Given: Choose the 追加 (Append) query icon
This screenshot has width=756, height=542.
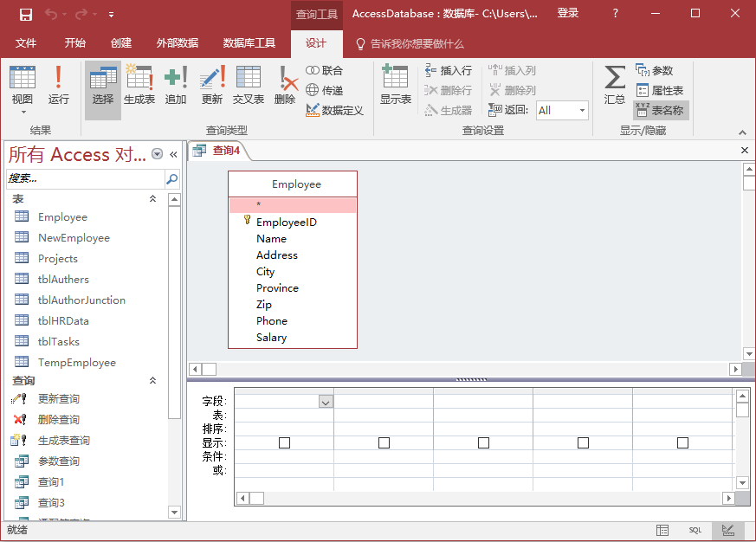Looking at the screenshot, I should [x=176, y=86].
